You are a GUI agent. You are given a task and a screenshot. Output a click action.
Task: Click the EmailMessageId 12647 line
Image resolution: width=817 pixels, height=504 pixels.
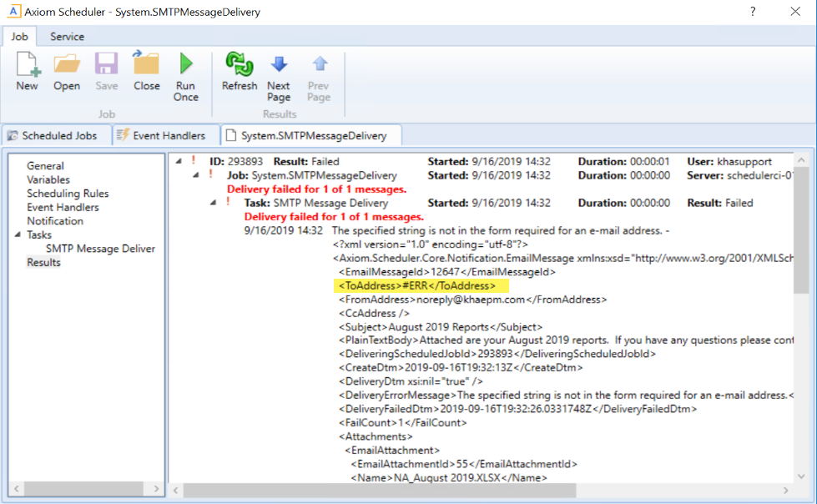click(447, 272)
